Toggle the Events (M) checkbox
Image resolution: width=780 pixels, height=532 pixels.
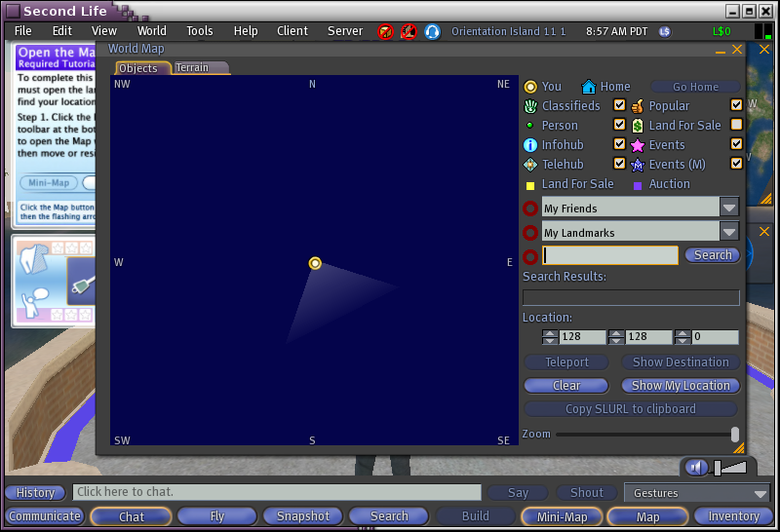(736, 163)
